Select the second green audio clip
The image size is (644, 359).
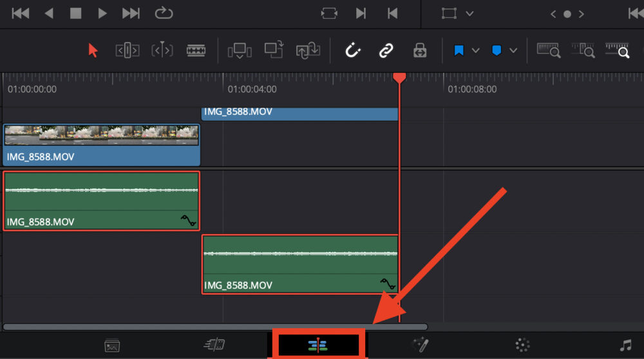300,264
